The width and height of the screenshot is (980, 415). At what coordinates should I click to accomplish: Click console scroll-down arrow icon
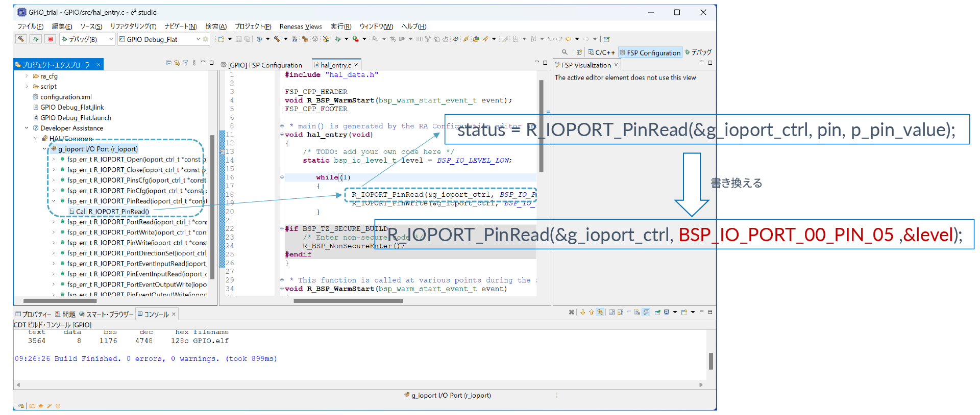tap(582, 312)
